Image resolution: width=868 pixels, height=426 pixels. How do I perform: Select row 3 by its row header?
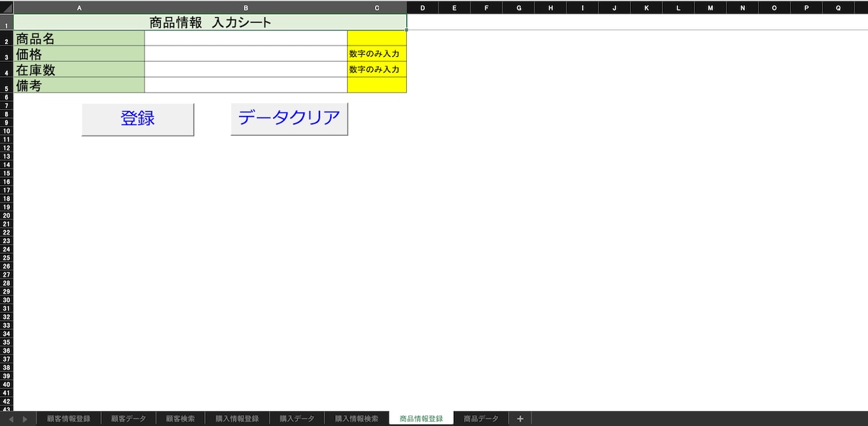6,55
